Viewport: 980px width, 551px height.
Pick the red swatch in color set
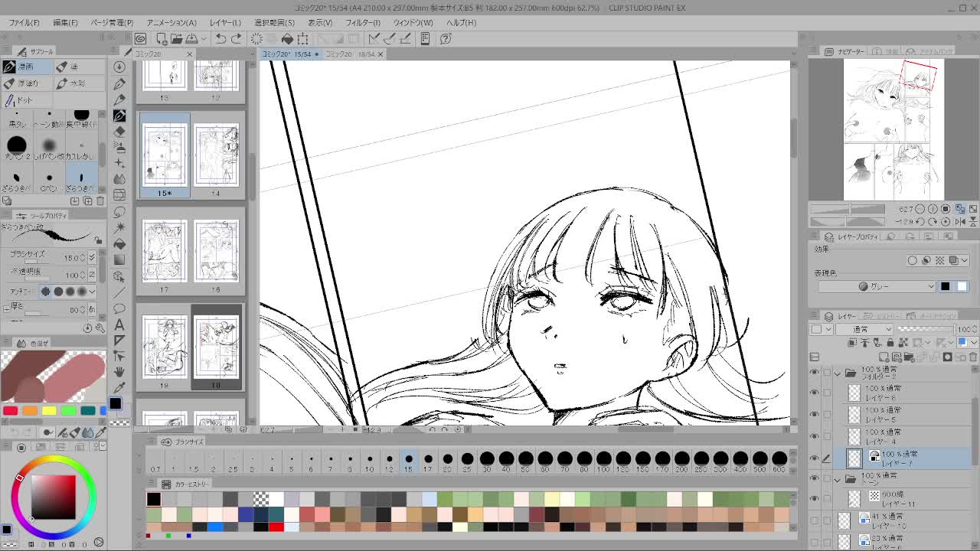[x=11, y=411]
